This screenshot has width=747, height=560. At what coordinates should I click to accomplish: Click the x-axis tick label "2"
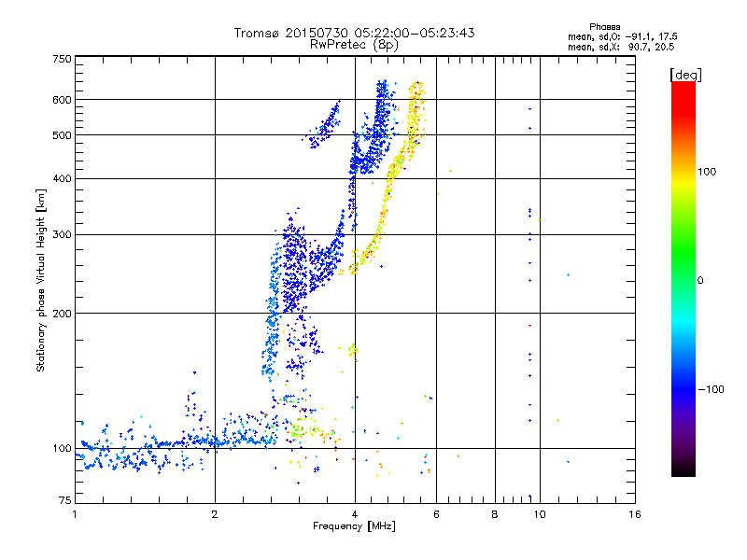click(215, 514)
